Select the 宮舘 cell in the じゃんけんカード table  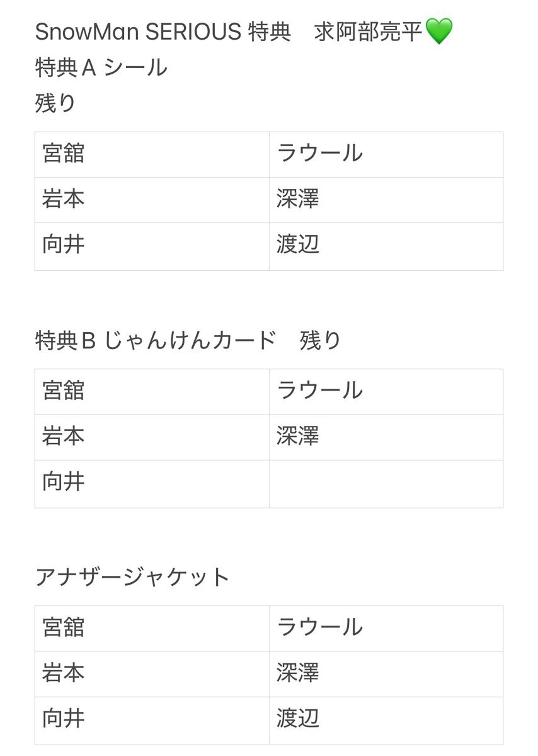click(x=152, y=391)
